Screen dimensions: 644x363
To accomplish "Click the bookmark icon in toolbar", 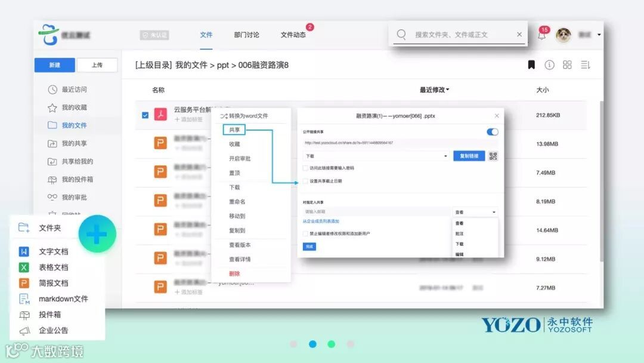I will [x=531, y=65].
